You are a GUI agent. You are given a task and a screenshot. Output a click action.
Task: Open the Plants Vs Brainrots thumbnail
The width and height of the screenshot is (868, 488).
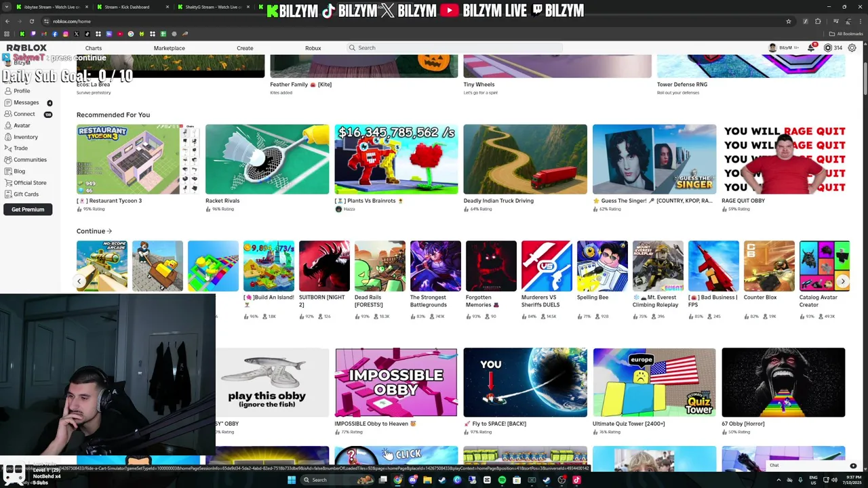pos(396,159)
